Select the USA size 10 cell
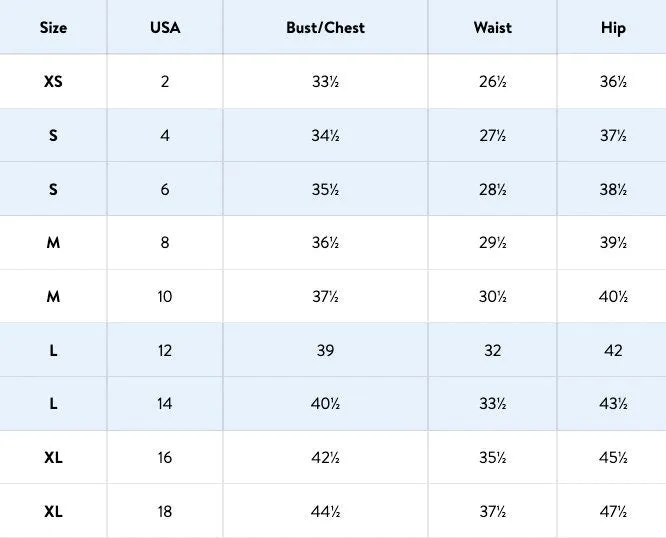Screen dimensions: 666x538 pyautogui.click(x=165, y=296)
